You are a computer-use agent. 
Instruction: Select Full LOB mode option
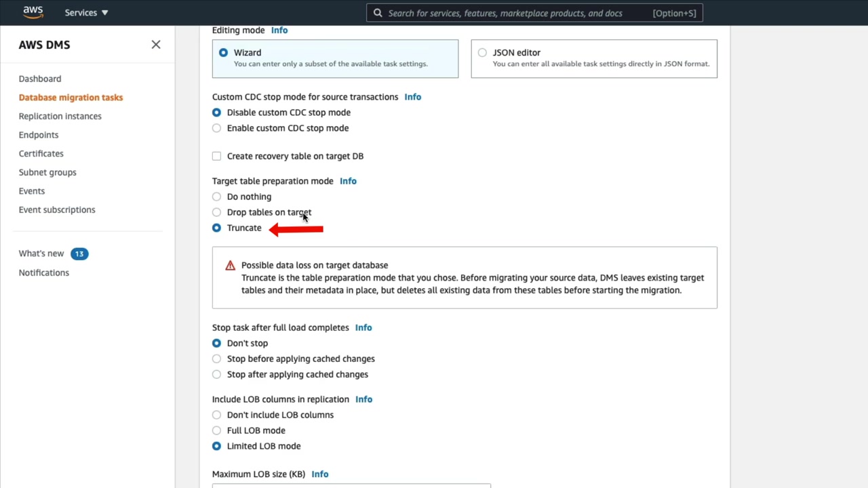point(216,430)
